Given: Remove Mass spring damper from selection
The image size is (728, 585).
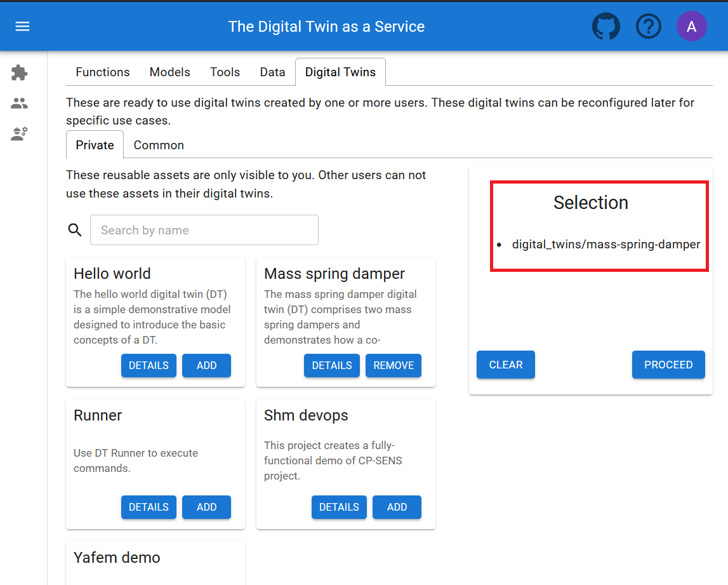Looking at the screenshot, I should click(393, 365).
